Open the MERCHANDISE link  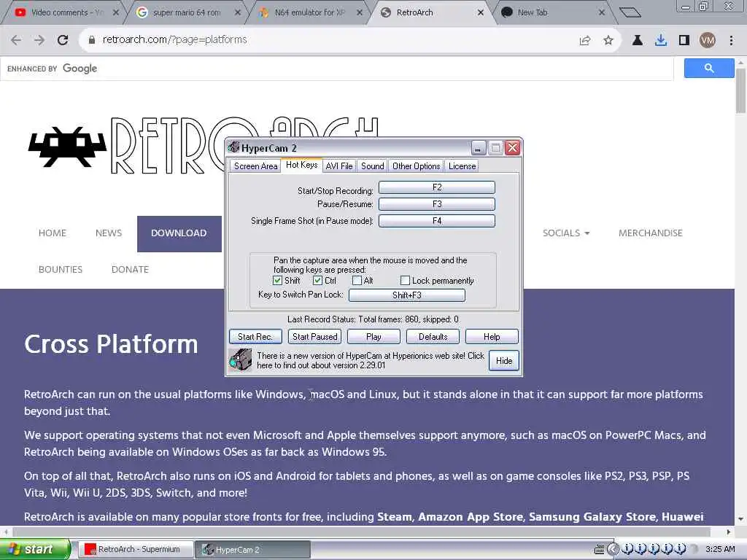[650, 233]
